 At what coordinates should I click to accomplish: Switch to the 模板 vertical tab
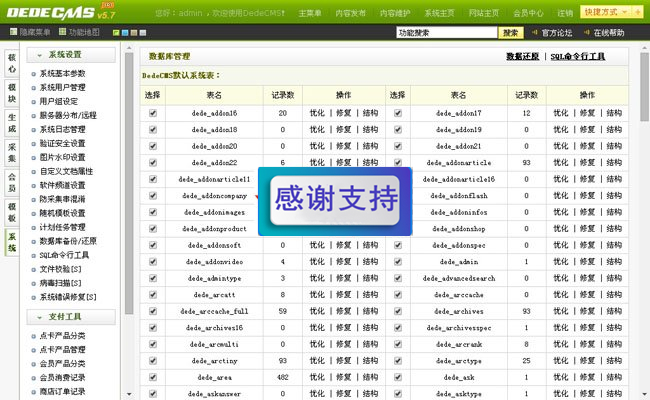coord(12,212)
